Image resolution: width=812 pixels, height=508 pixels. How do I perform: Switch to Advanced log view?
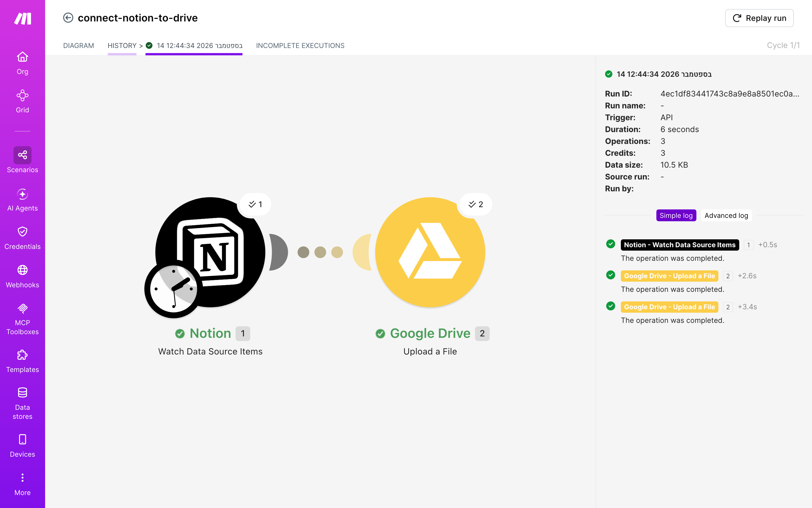pos(726,215)
